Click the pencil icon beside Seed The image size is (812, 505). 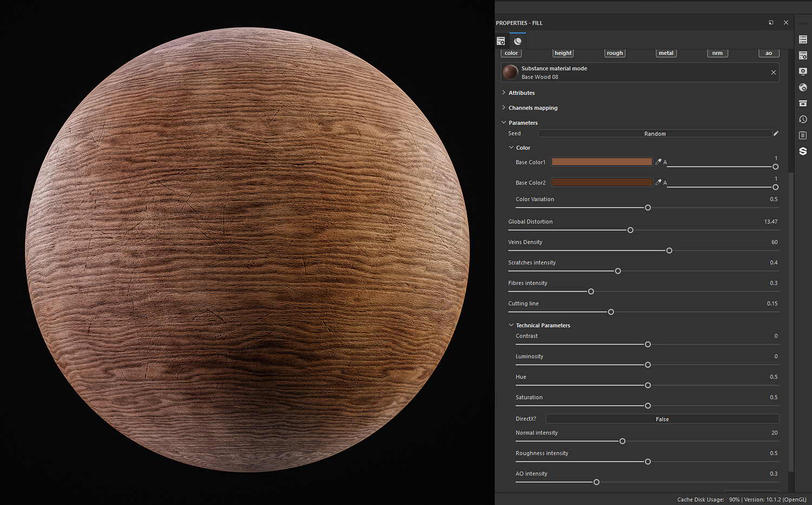tap(776, 133)
